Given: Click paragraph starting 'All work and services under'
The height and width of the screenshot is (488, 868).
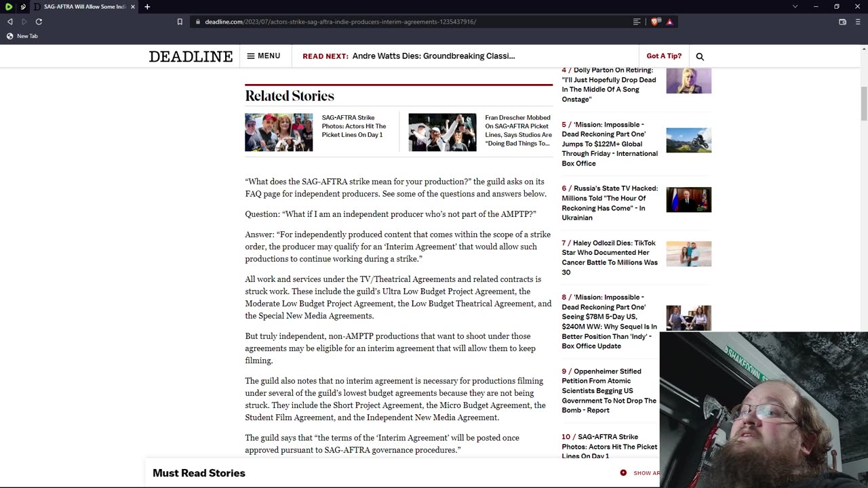Looking at the screenshot, I should pyautogui.click(x=398, y=298).
